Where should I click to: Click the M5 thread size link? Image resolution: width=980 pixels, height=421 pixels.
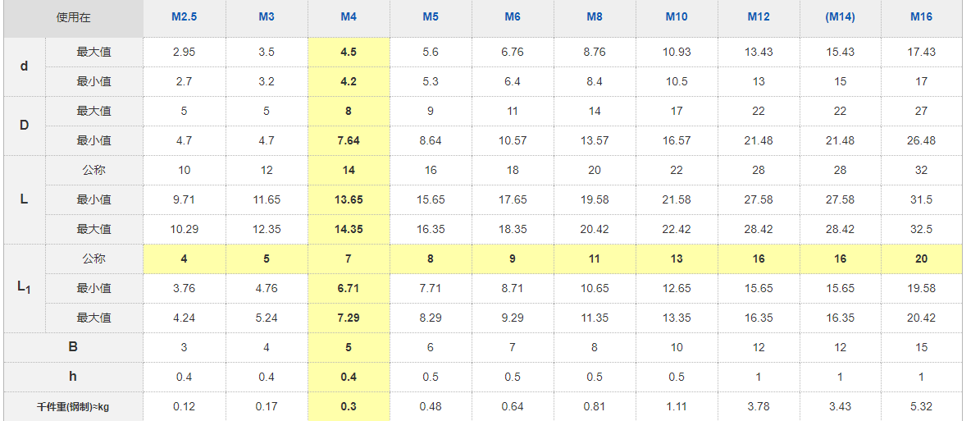[431, 17]
